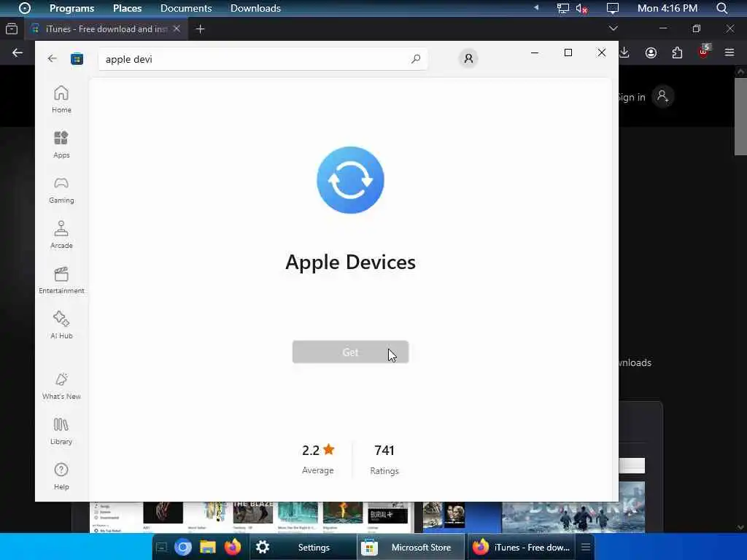The height and width of the screenshot is (560, 747).
Task: Open Entertainment section in Store sidebar
Action: tap(61, 280)
